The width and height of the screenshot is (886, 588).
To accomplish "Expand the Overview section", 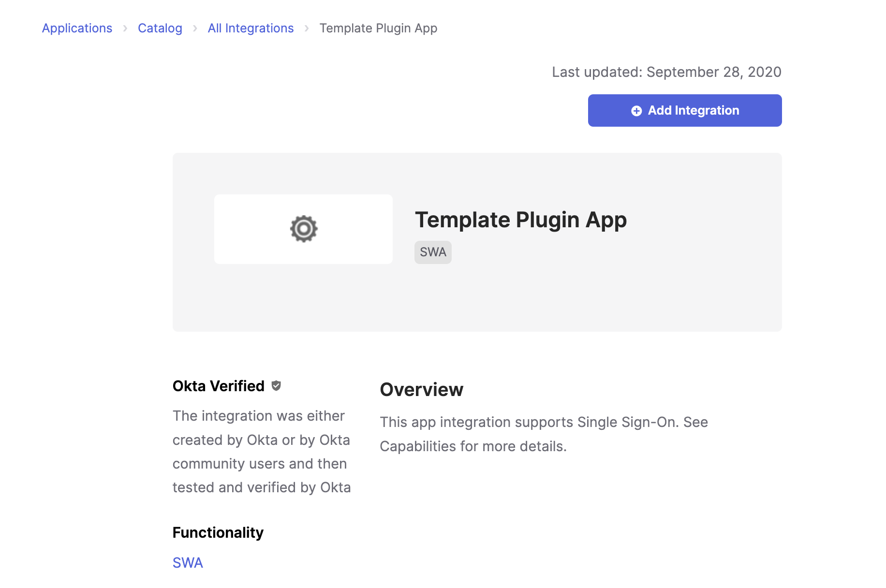I will (422, 389).
